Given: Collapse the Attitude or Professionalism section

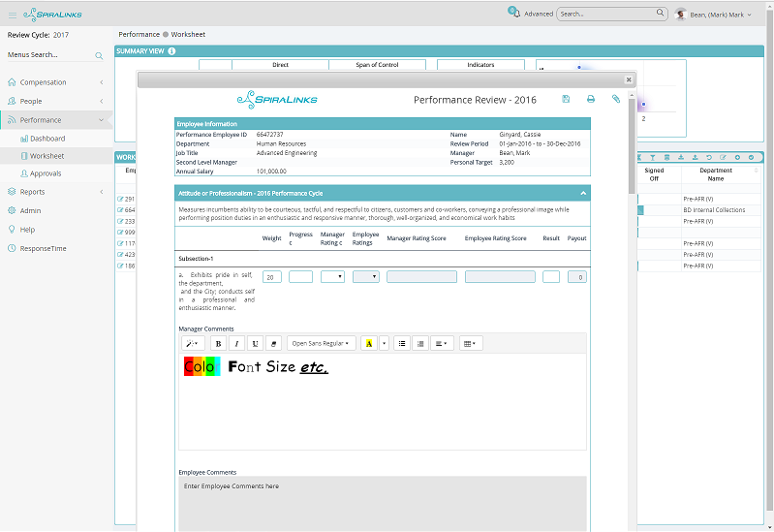Looking at the screenshot, I should [583, 193].
